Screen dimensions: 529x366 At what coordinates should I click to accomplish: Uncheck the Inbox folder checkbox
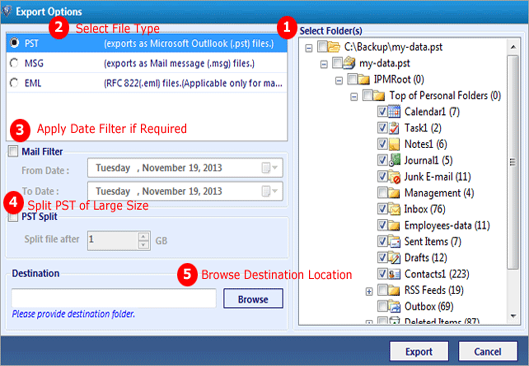coord(382,209)
